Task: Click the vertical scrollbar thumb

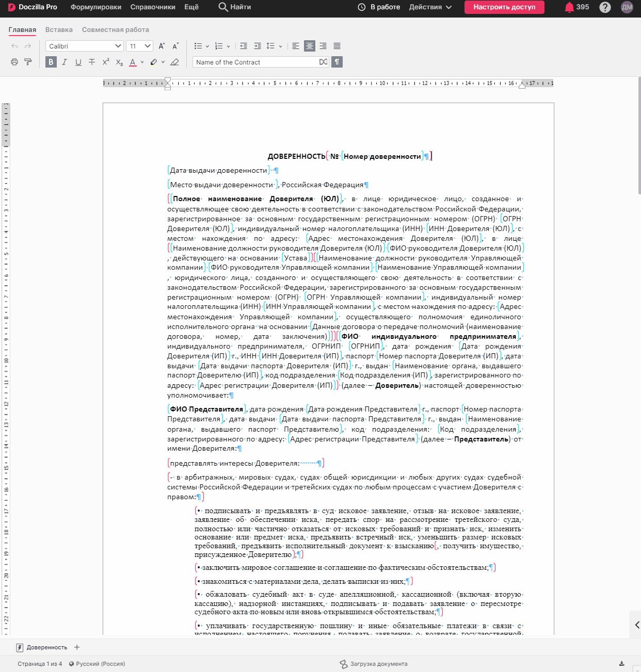Action: (x=639, y=135)
